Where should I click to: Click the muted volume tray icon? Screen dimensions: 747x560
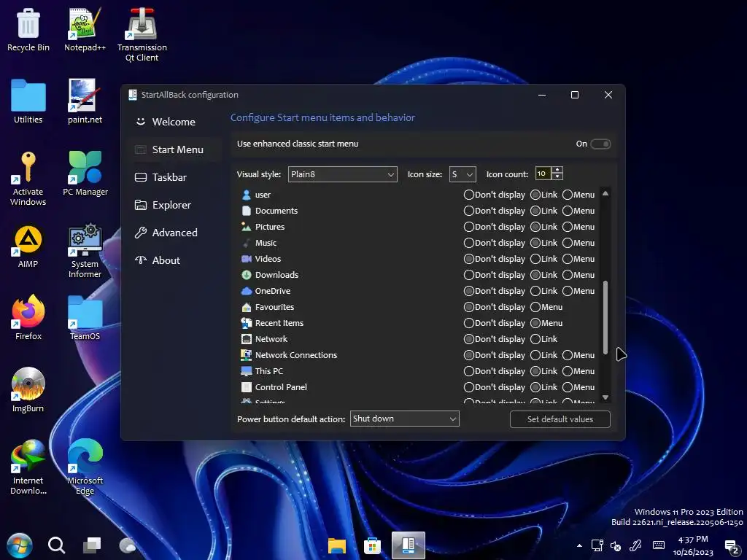coord(616,545)
